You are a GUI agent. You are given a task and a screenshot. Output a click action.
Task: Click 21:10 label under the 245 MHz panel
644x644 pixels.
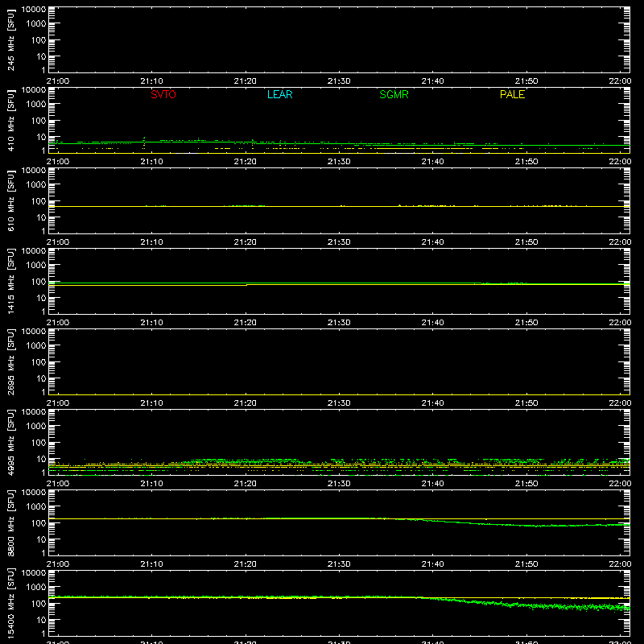(x=151, y=81)
